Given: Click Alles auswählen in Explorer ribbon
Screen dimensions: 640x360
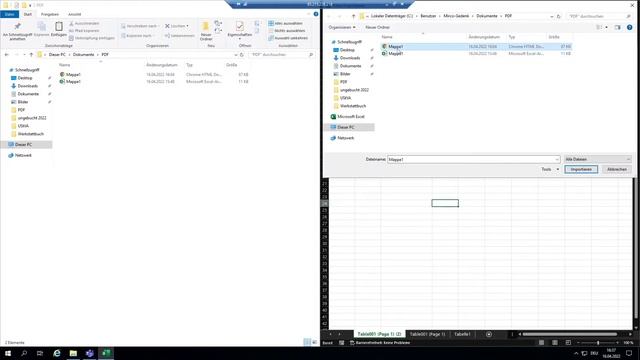Looking at the screenshot, I should pos(285,23).
